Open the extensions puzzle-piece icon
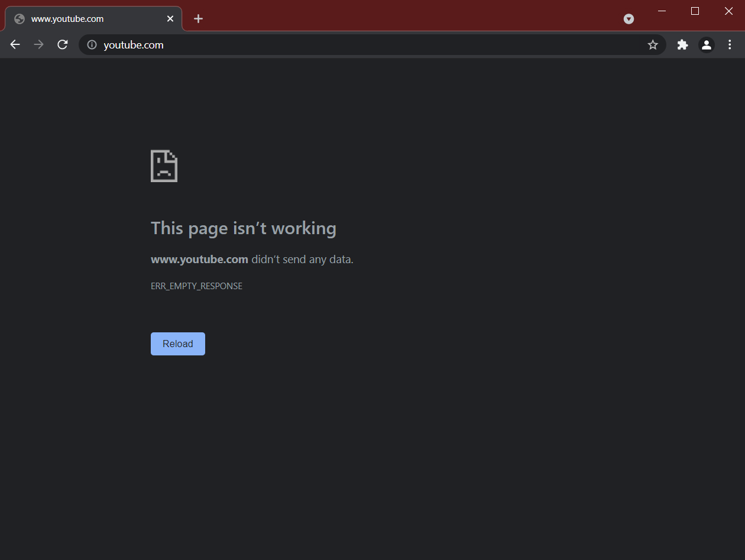Viewport: 745px width, 560px height. pos(682,44)
